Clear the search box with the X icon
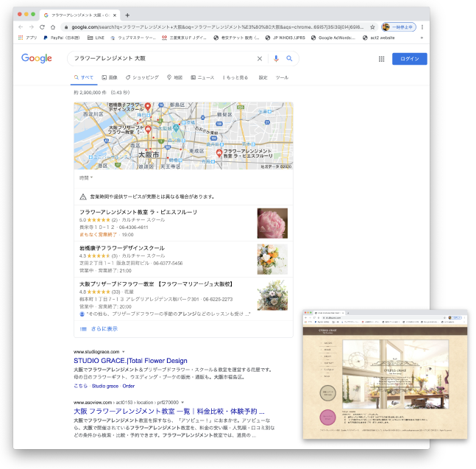This screenshot has width=476, height=469. point(259,59)
